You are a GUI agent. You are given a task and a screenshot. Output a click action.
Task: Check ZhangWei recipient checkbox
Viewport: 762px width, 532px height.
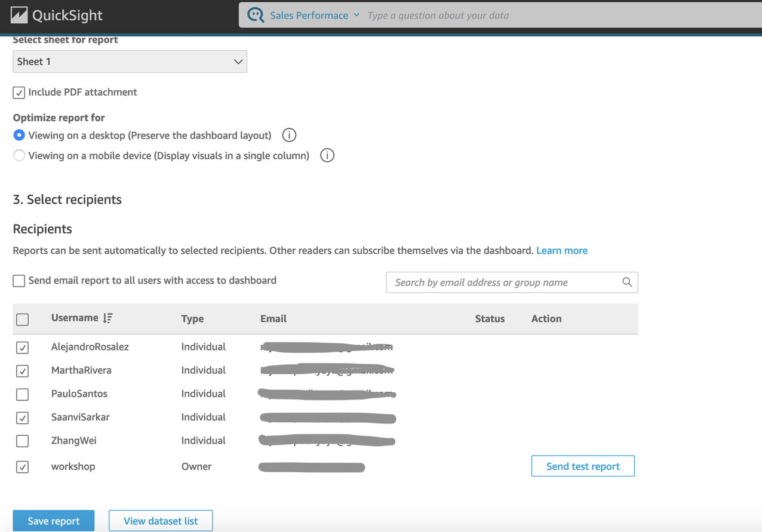coord(23,441)
